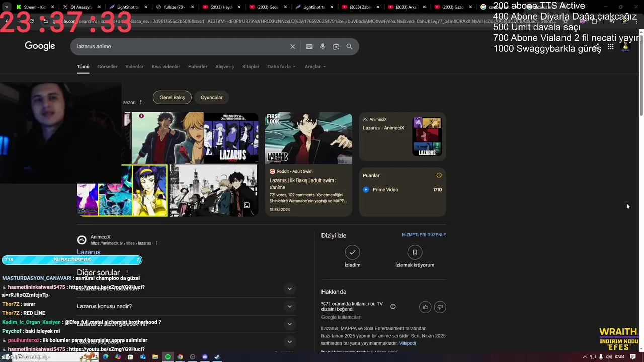Open Chrome from the taskbar
The height and width of the screenshot is (362, 644).
pyautogui.click(x=180, y=357)
